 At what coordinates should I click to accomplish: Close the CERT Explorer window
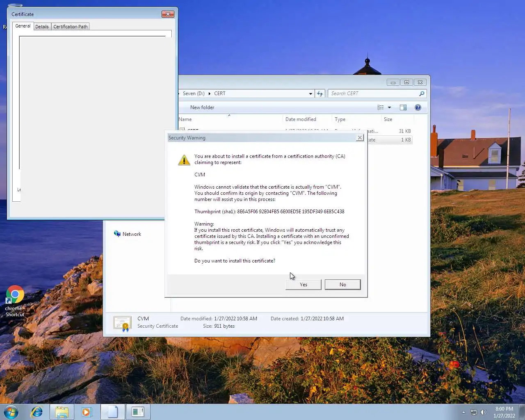coord(420,82)
